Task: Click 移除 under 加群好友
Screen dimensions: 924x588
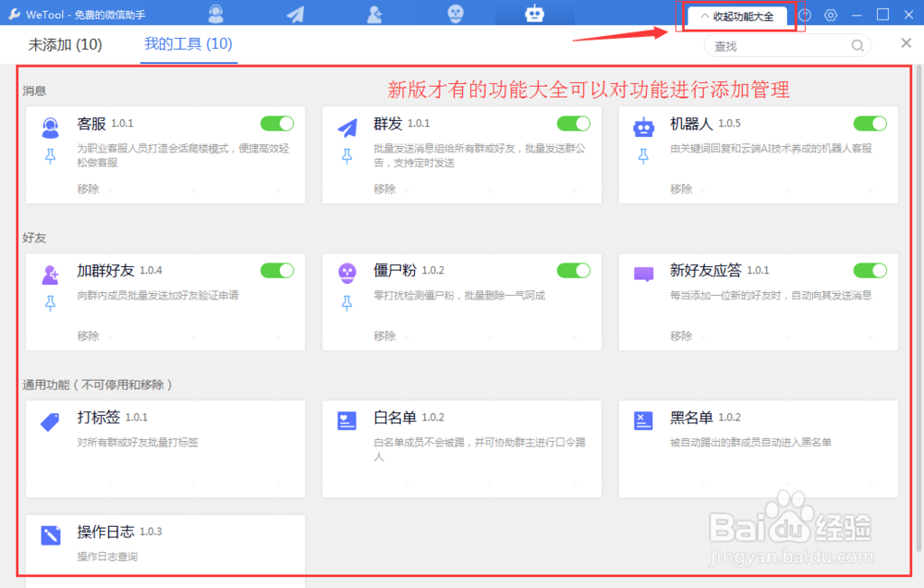Action: point(88,336)
